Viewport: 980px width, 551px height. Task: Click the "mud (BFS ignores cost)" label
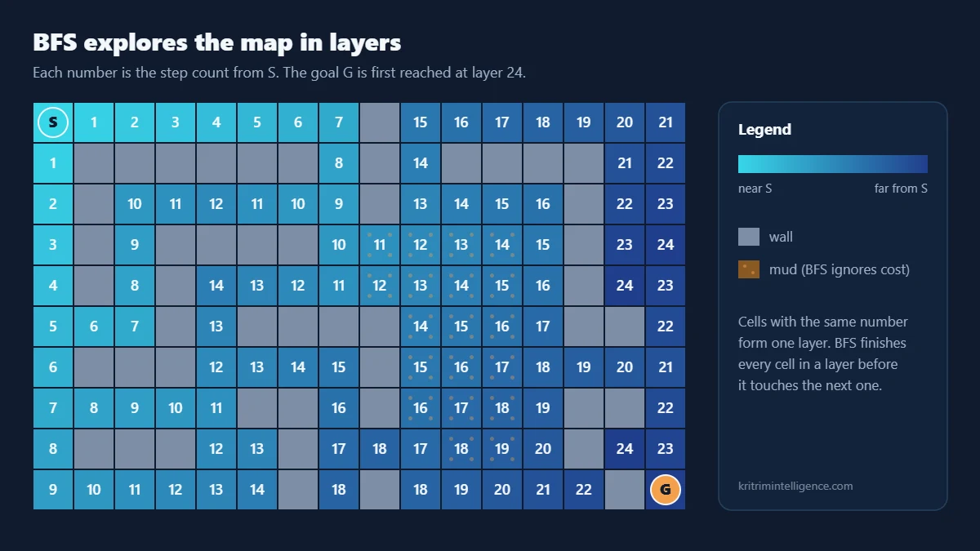click(x=840, y=269)
